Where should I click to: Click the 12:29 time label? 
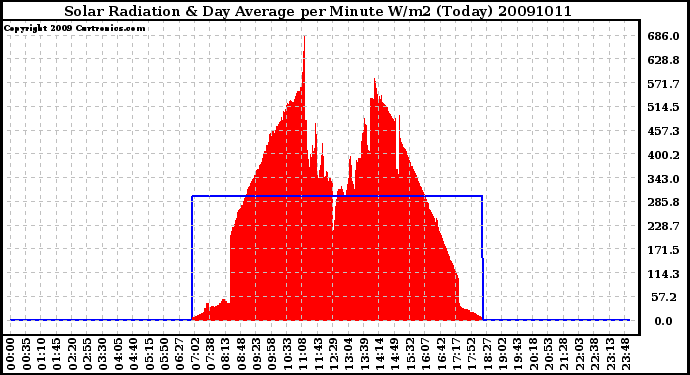(x=334, y=354)
